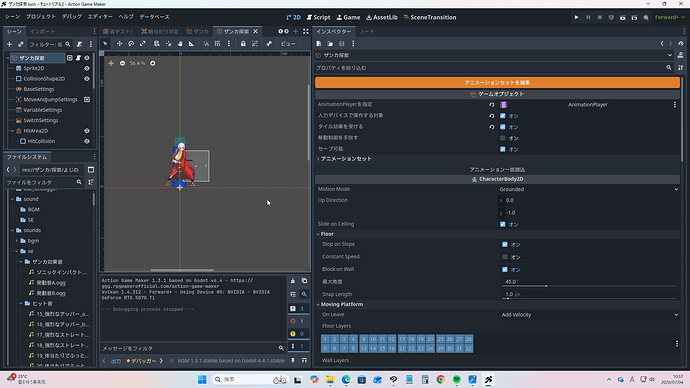Clear the output log messages
The image size is (690, 388).
click(293, 281)
